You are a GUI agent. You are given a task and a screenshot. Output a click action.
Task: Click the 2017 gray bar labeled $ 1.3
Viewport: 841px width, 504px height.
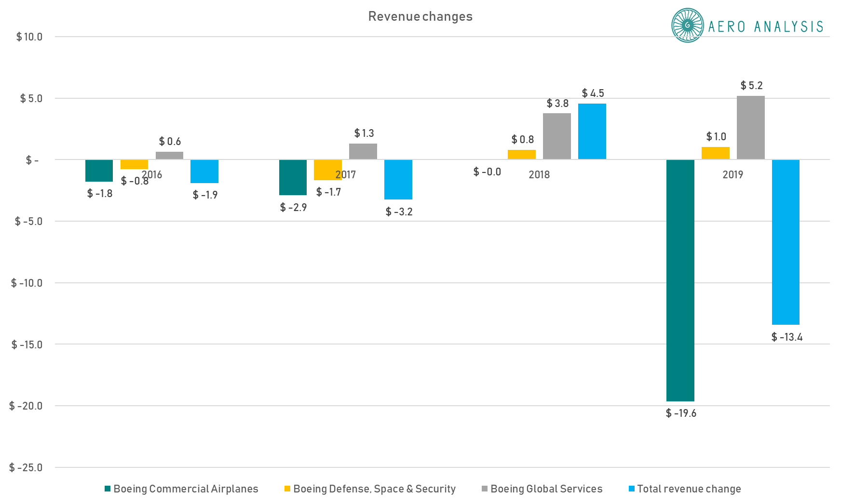363,151
